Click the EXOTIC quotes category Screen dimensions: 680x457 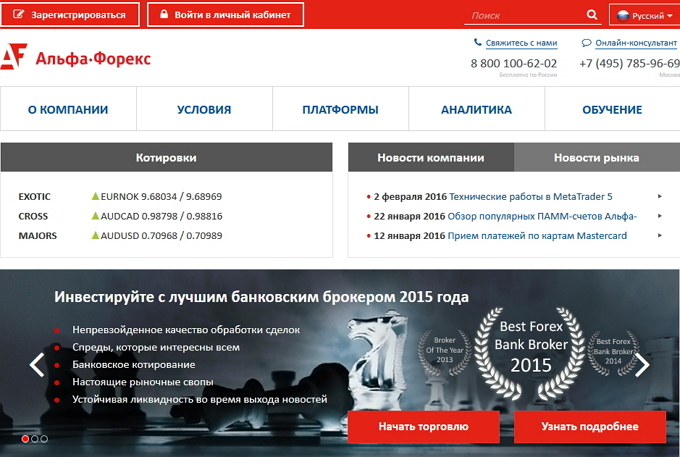34,196
